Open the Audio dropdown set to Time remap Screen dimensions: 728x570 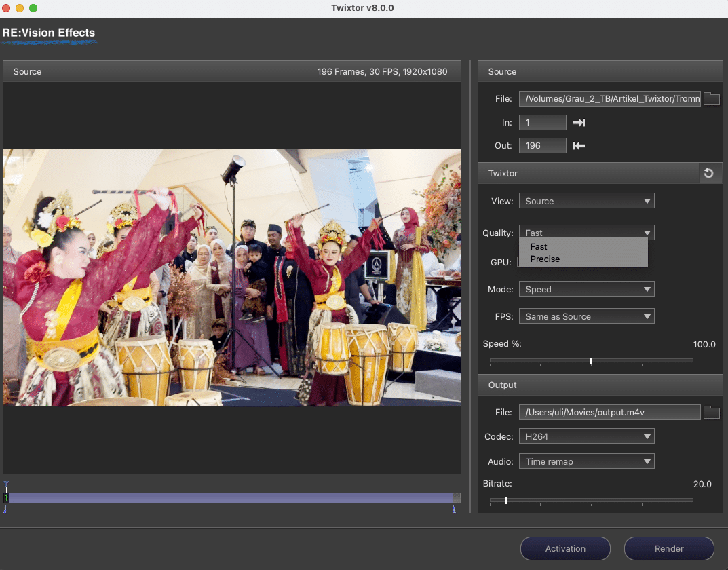pos(586,461)
